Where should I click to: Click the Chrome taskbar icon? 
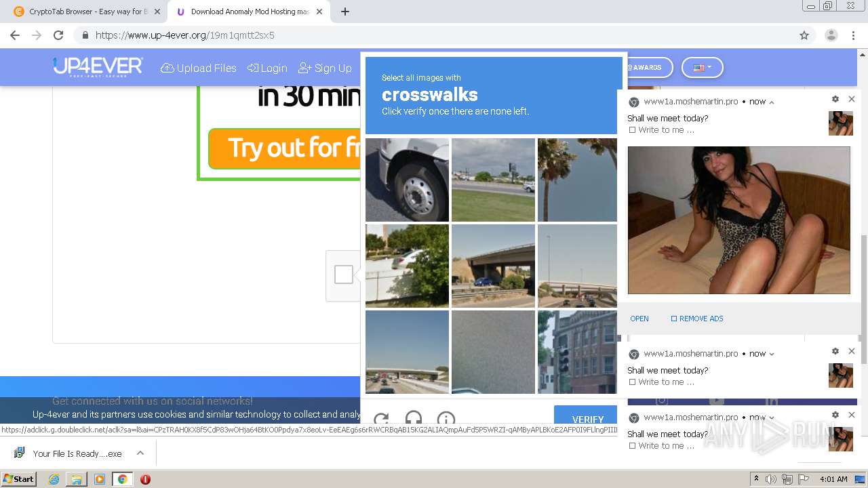pos(122,479)
